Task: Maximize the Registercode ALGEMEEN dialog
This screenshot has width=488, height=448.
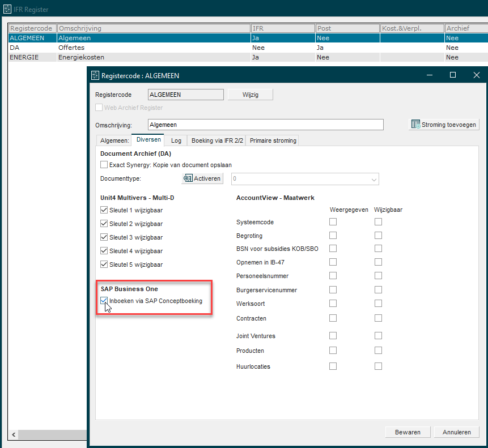Action: click(452, 75)
